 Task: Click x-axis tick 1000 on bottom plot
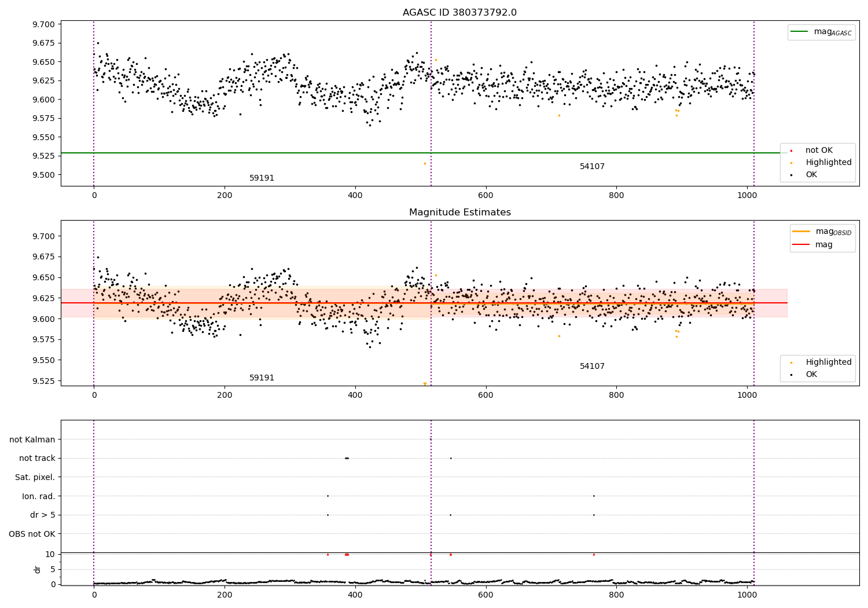pyautogui.click(x=747, y=595)
